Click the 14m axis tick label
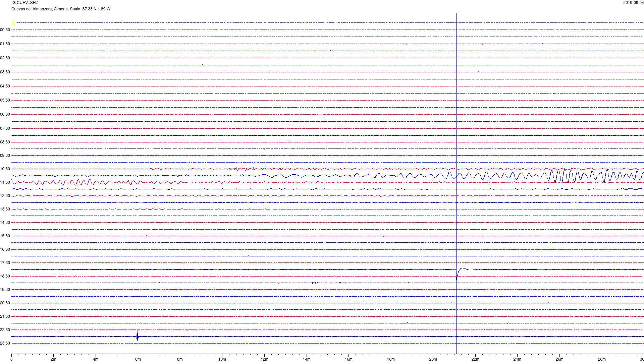The height and width of the screenshot is (362, 644). point(307,359)
